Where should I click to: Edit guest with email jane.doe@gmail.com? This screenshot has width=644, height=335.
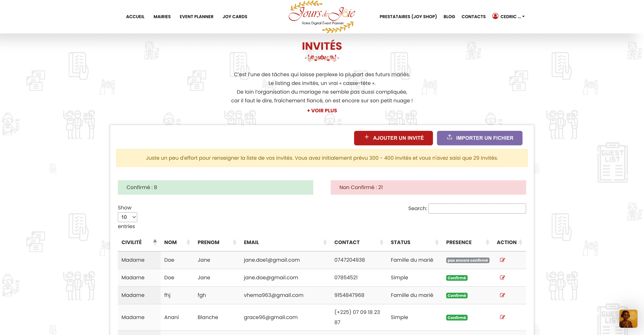coord(502,277)
